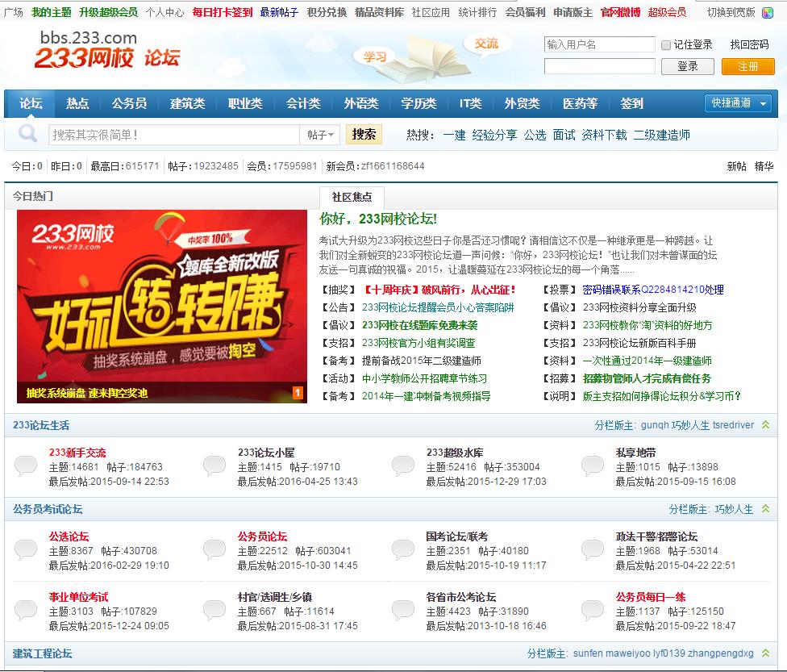Switch to the 社区焦点 tab
The image size is (787, 672).
(x=352, y=197)
